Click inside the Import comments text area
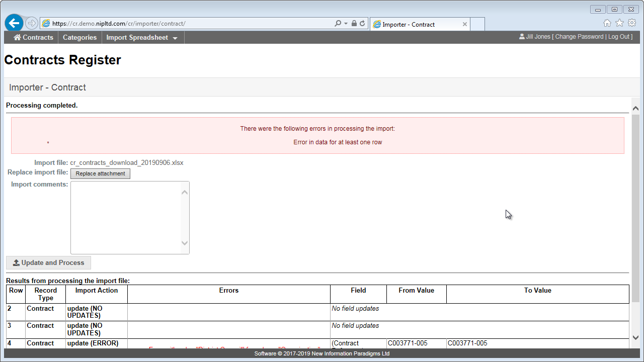This screenshot has height=362, width=644. click(x=126, y=217)
